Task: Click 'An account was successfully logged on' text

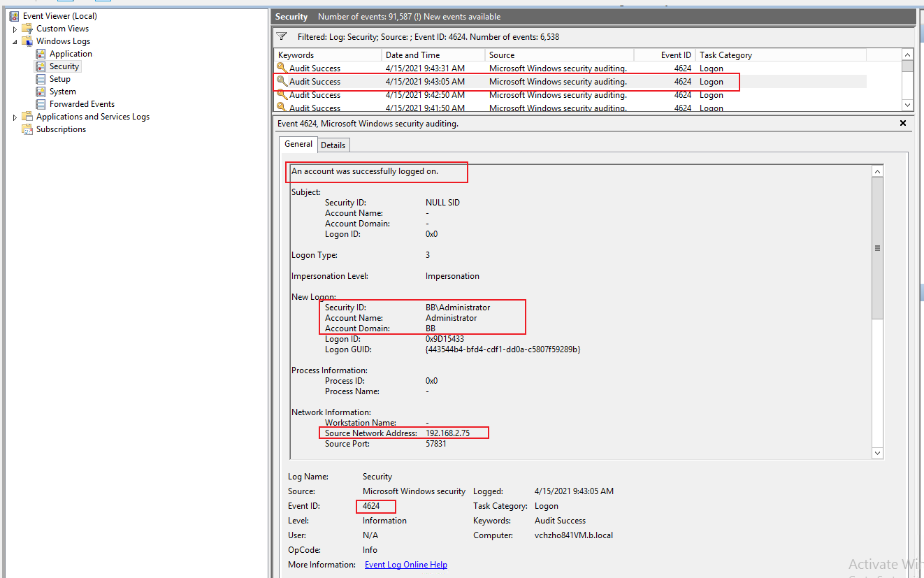Action: point(365,171)
